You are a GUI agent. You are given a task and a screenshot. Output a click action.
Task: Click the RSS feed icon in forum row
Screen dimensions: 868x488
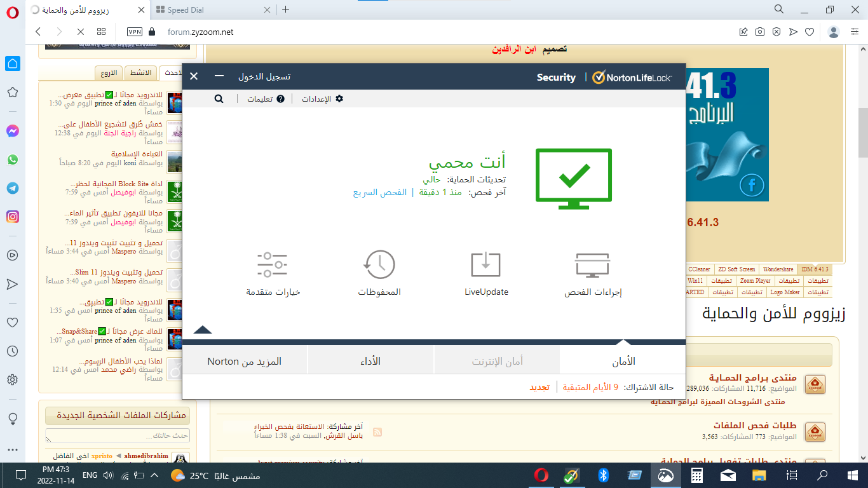pyautogui.click(x=377, y=432)
